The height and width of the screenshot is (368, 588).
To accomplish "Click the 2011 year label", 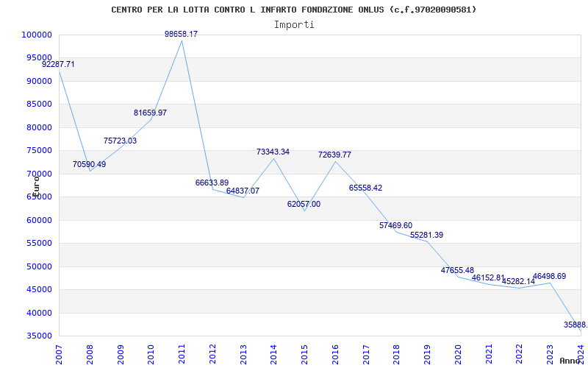I will (182, 355).
